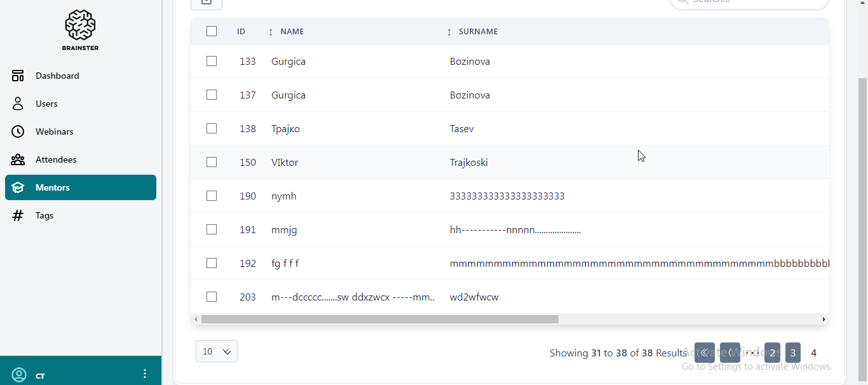The height and width of the screenshot is (385, 868).
Task: Jump to first page with double-arrow button
Action: click(x=704, y=353)
